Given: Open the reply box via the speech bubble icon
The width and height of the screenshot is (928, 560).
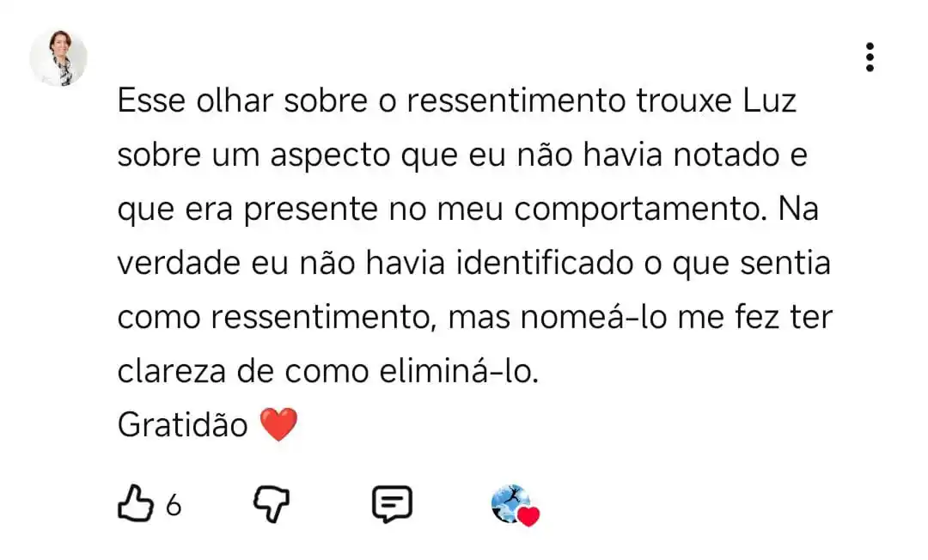Looking at the screenshot, I should (x=392, y=504).
